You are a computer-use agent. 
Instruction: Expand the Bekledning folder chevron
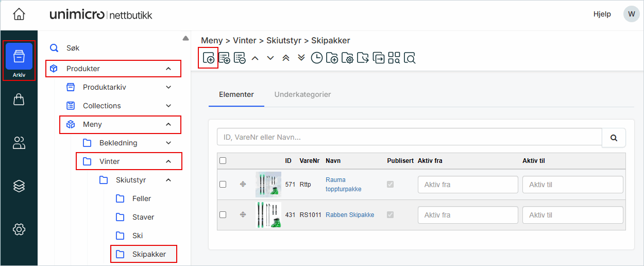pyautogui.click(x=168, y=143)
